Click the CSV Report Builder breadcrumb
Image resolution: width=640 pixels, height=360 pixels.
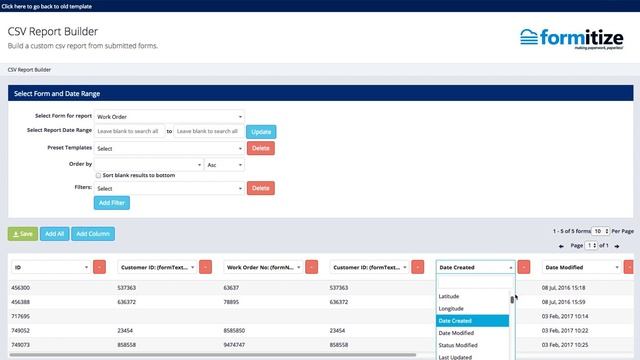coord(29,70)
